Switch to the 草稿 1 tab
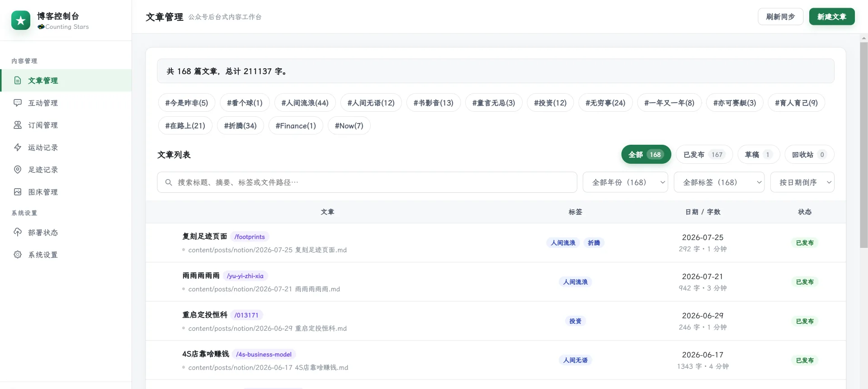 tap(759, 154)
